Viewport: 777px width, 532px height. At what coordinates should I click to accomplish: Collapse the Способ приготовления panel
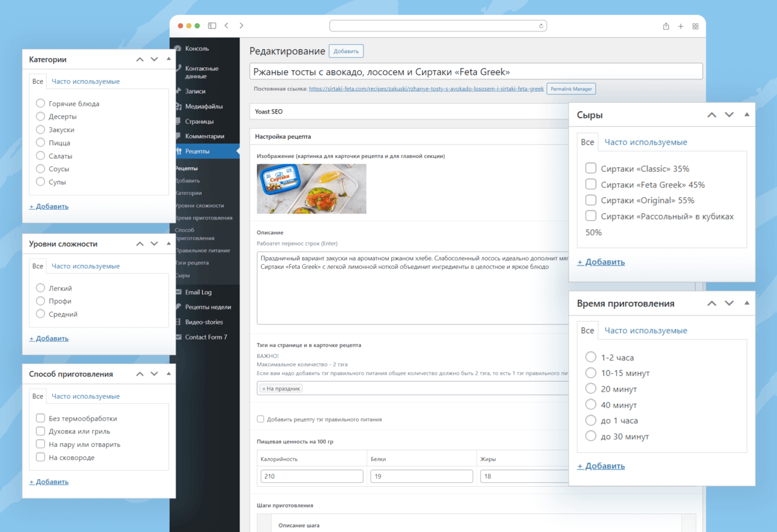(x=169, y=373)
